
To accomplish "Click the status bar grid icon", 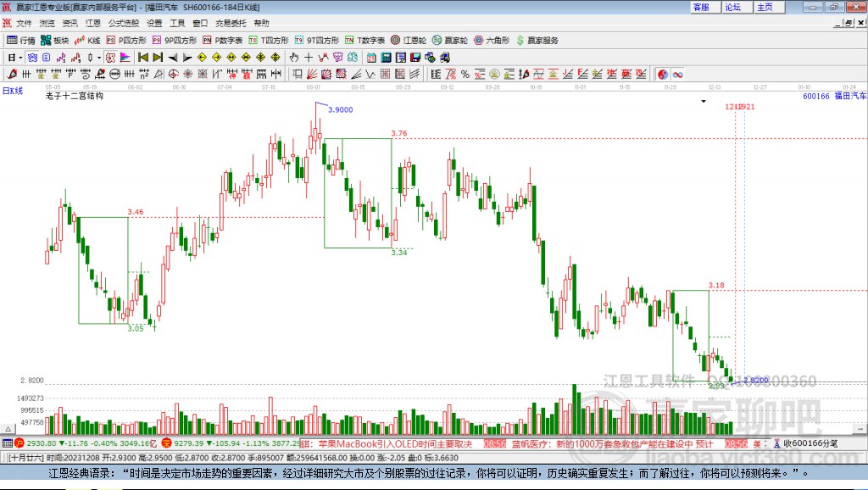I will click(7, 443).
